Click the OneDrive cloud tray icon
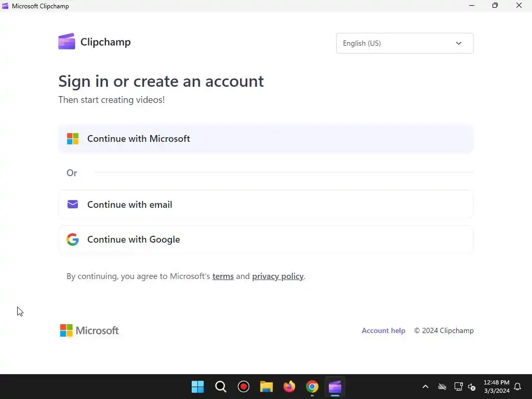Viewport: 532px width, 399px height. (442, 387)
